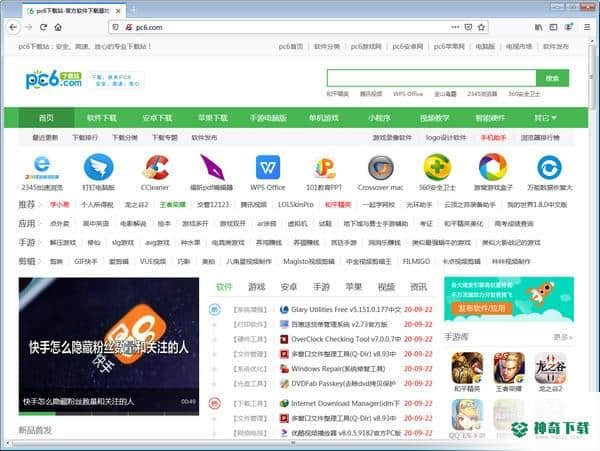The width and height of the screenshot is (600, 451).
Task: Click the video progress bar under 快手 clip
Action: [109, 414]
